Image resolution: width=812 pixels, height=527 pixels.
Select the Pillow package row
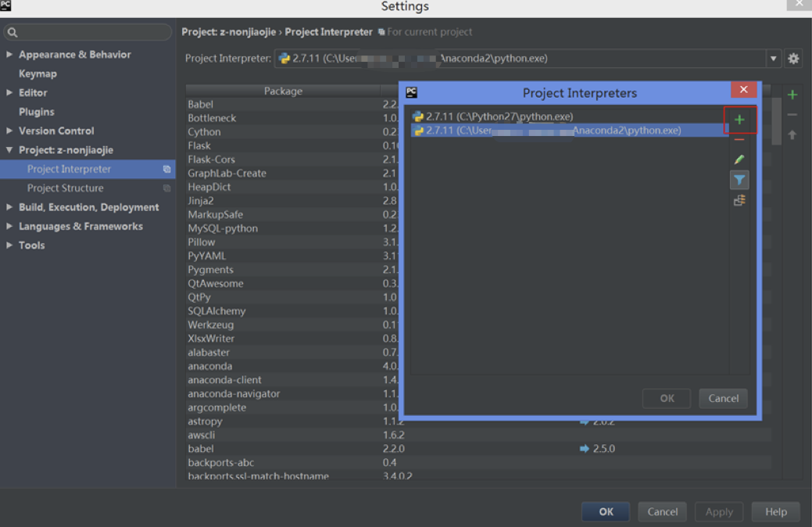pos(292,242)
